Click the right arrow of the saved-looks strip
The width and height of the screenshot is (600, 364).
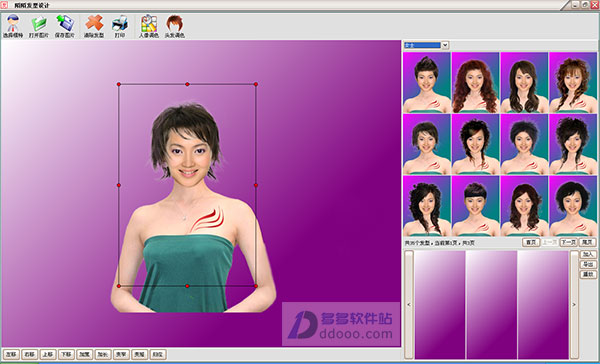pyautogui.click(x=574, y=305)
